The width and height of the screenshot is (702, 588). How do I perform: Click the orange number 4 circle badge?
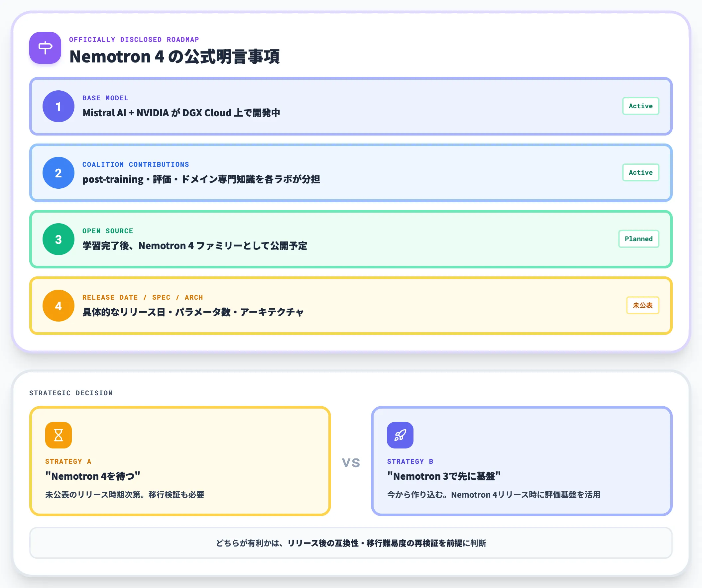(x=58, y=306)
